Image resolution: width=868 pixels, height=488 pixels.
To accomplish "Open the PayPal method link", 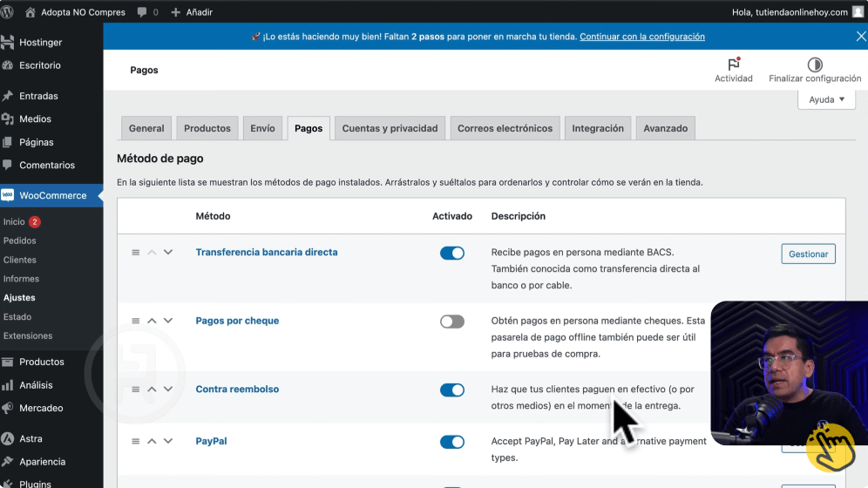I will point(211,442).
